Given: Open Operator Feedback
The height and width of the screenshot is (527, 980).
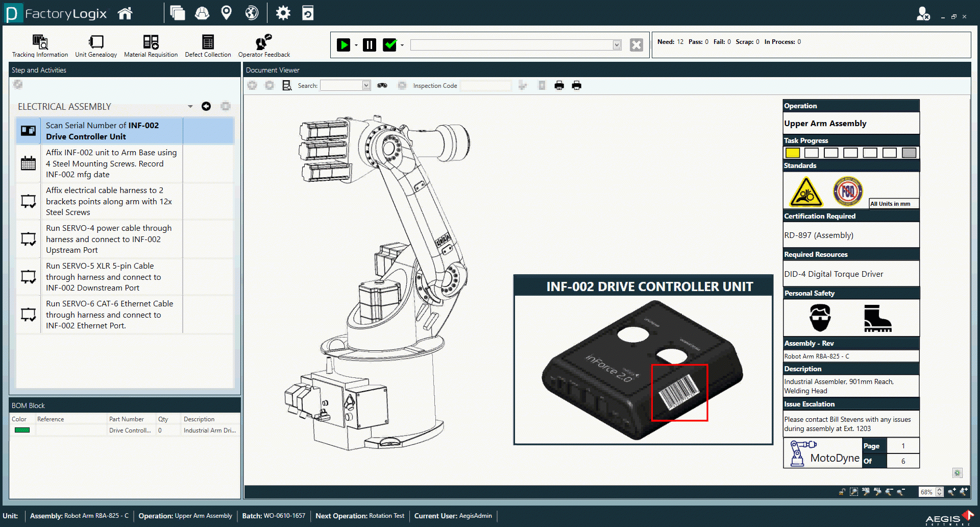Looking at the screenshot, I should (x=264, y=46).
